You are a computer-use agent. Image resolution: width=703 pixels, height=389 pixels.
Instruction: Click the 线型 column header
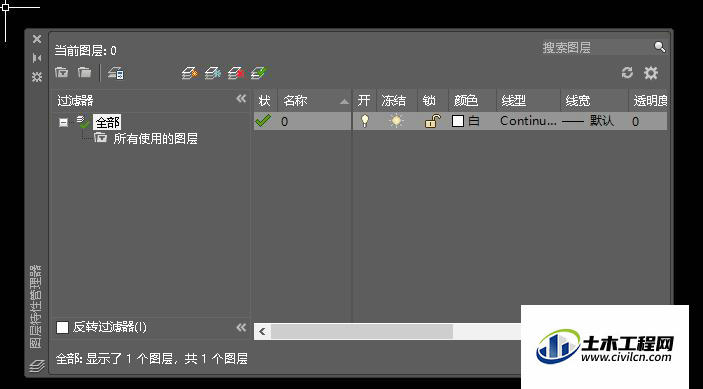pyautogui.click(x=528, y=100)
